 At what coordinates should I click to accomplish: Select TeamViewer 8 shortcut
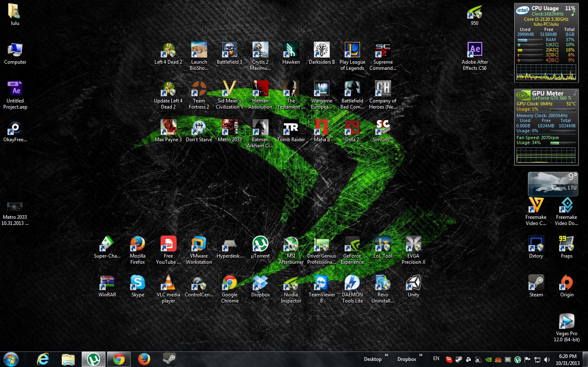(322, 289)
